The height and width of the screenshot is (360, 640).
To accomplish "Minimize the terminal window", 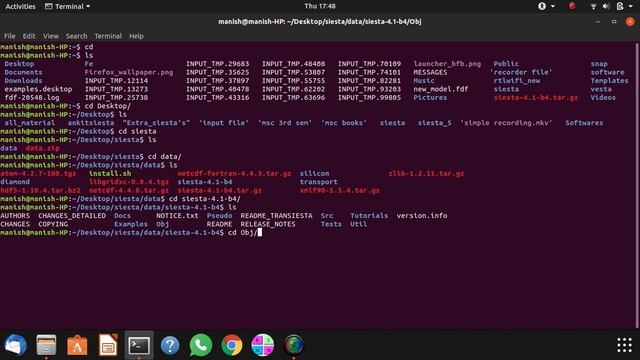I will tap(598, 22).
